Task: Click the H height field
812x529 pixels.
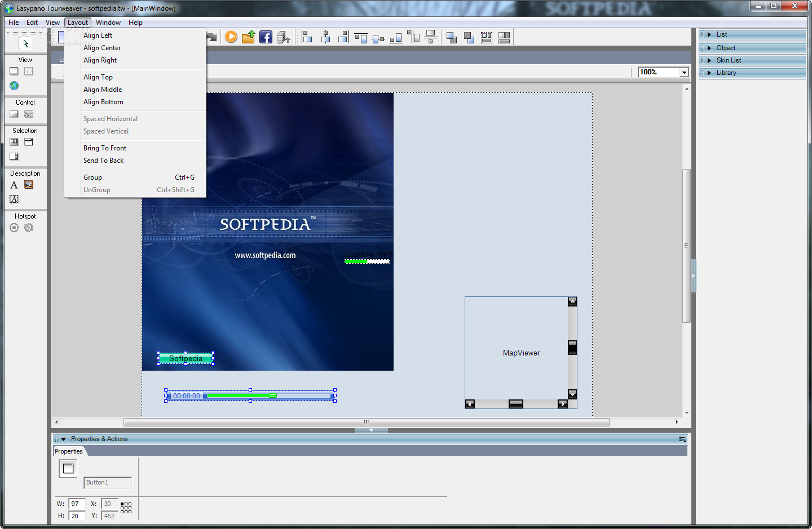Action: [x=77, y=516]
